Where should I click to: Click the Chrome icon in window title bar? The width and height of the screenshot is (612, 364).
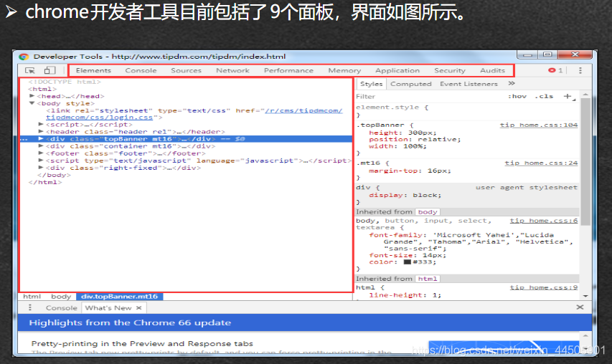click(x=24, y=57)
